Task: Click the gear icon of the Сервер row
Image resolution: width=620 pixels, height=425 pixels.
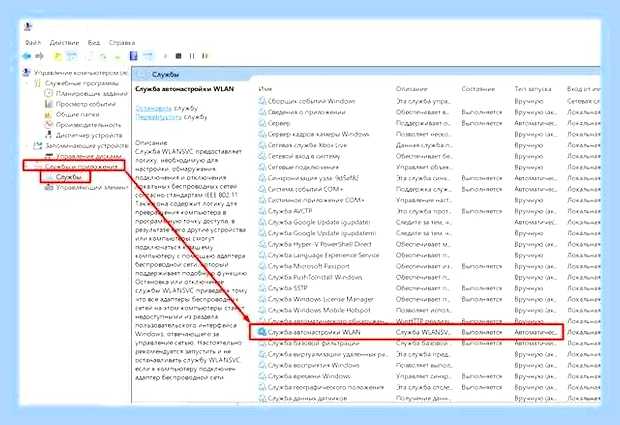Action: tap(262, 123)
